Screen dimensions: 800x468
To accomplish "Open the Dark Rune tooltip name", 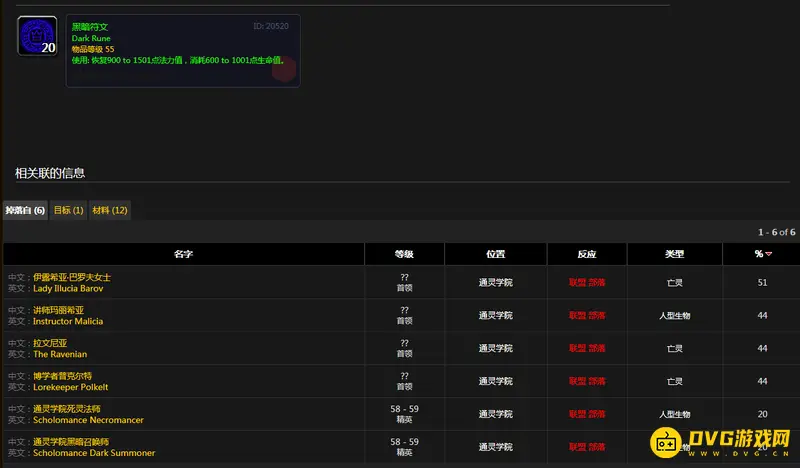I will point(91,38).
